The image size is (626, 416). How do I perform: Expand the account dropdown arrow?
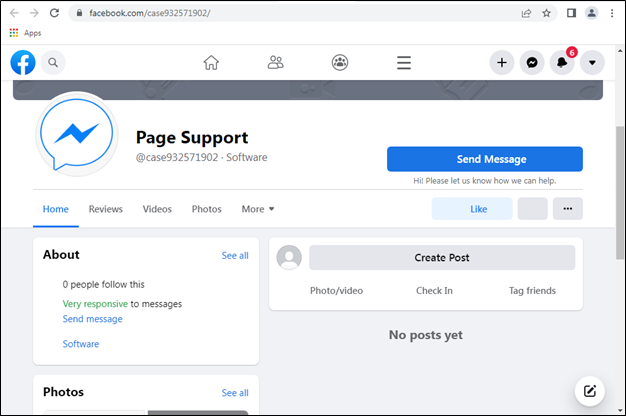click(592, 62)
